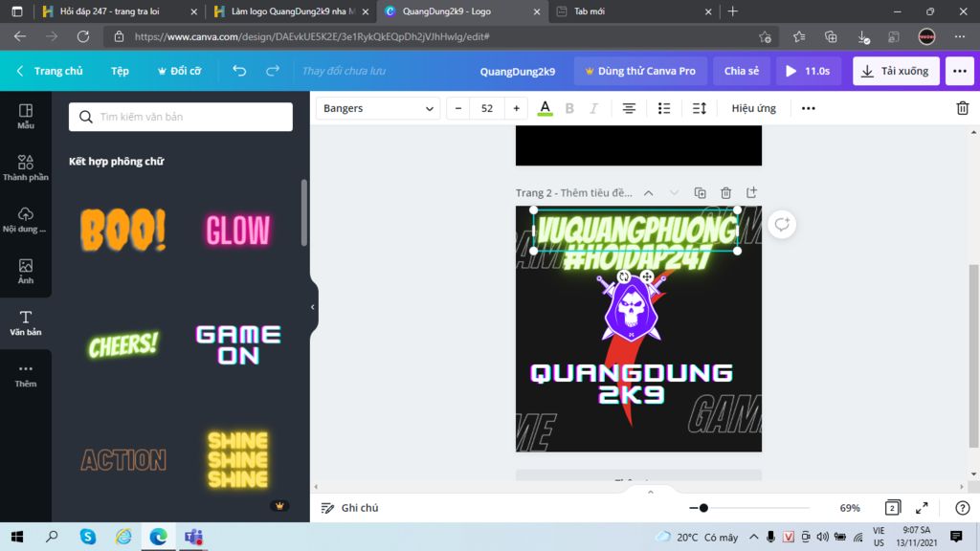This screenshot has height=551, width=980.
Task: Delete the selected text element
Action: point(963,108)
